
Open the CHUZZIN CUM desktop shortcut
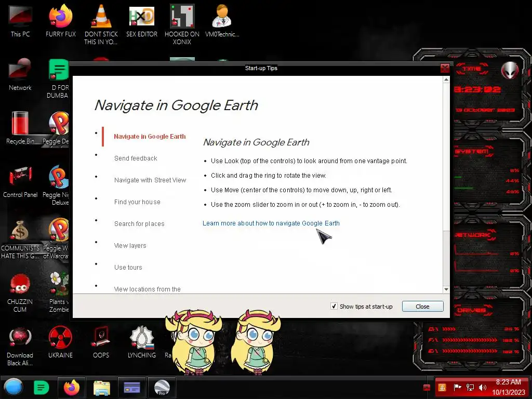pyautogui.click(x=20, y=292)
